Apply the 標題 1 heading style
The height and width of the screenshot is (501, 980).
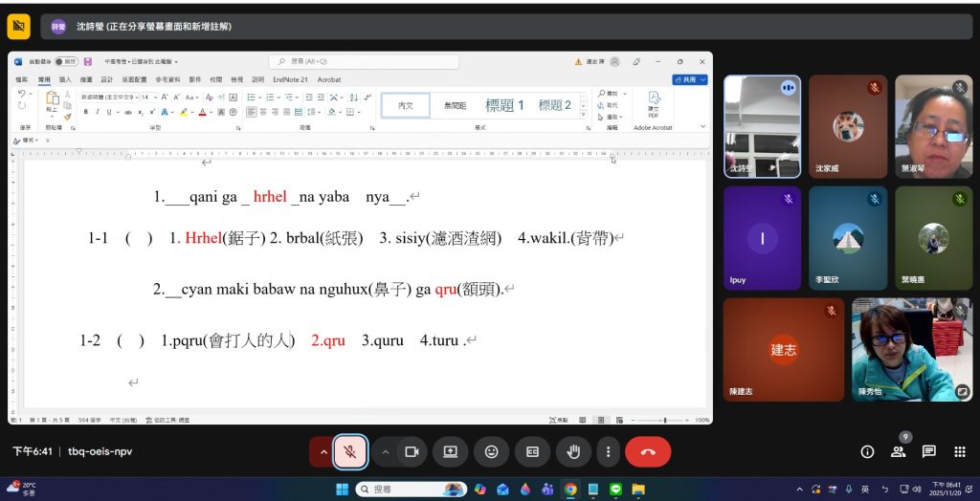504,105
